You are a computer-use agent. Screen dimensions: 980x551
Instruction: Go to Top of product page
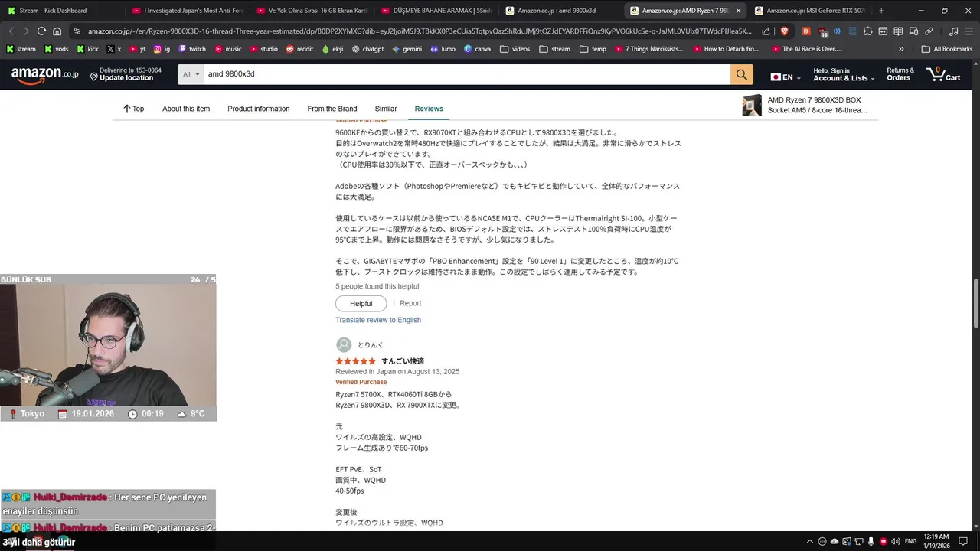[133, 109]
